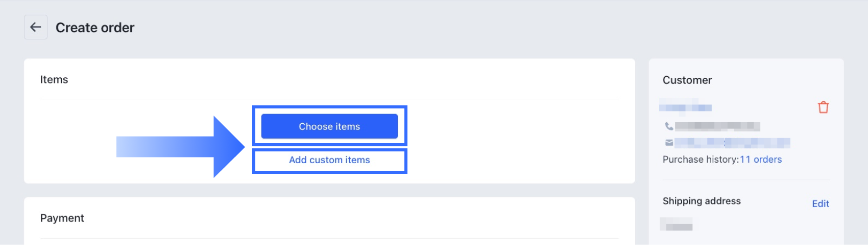This screenshot has height=245, width=868.
Task: Click the phone icon under Customer
Action: (668, 126)
